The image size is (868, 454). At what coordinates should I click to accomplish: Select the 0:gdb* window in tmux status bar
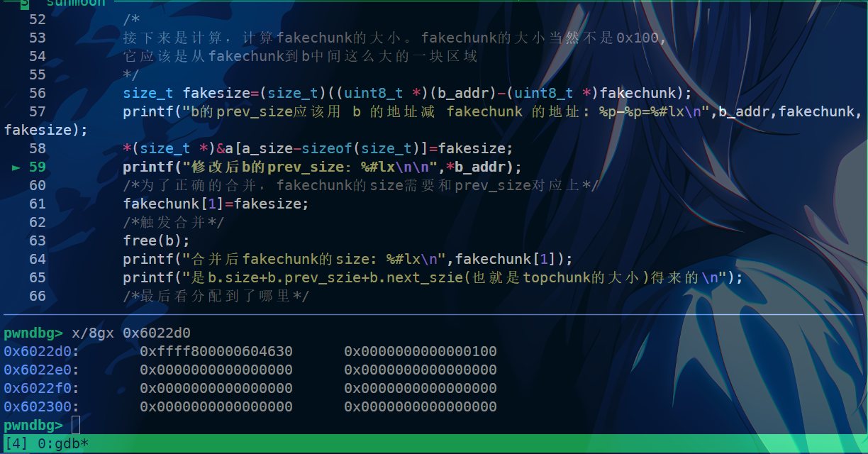point(62,443)
